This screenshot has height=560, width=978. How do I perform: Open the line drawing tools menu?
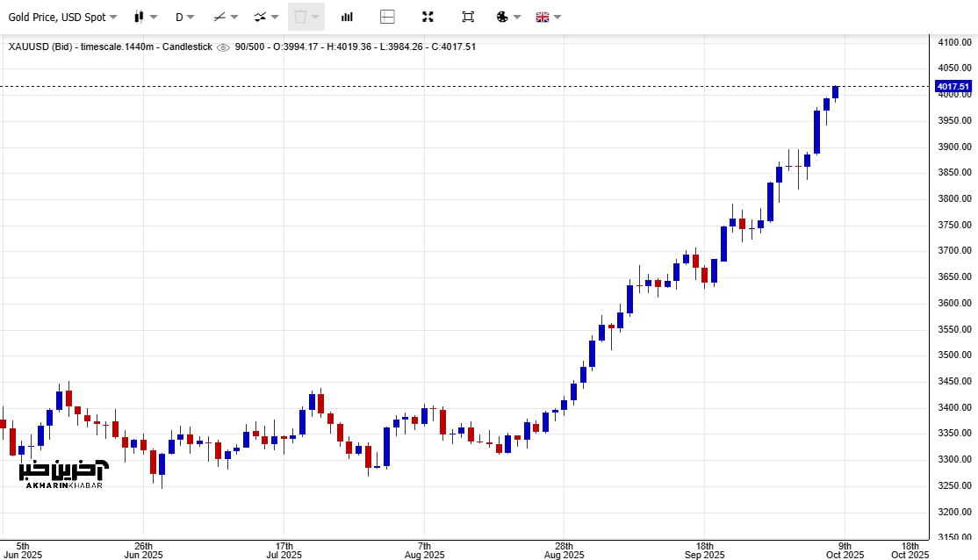click(226, 17)
